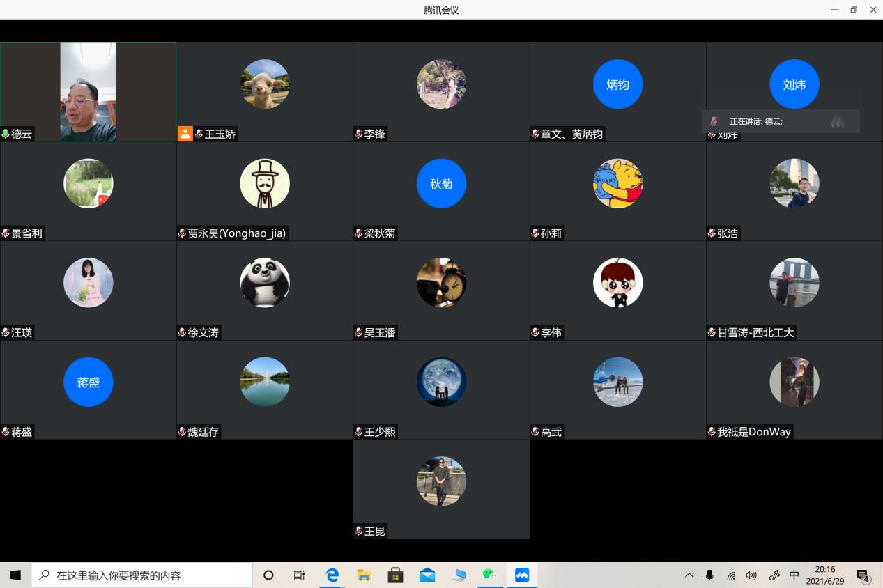This screenshot has width=883, height=588.
Task: Click the muted mic icon beside 李锋
Action: coord(358,134)
